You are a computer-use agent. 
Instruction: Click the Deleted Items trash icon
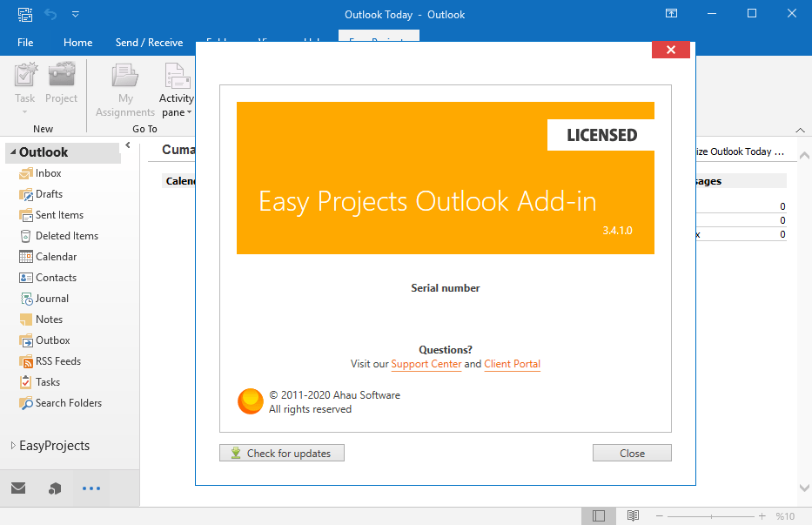tap(25, 236)
